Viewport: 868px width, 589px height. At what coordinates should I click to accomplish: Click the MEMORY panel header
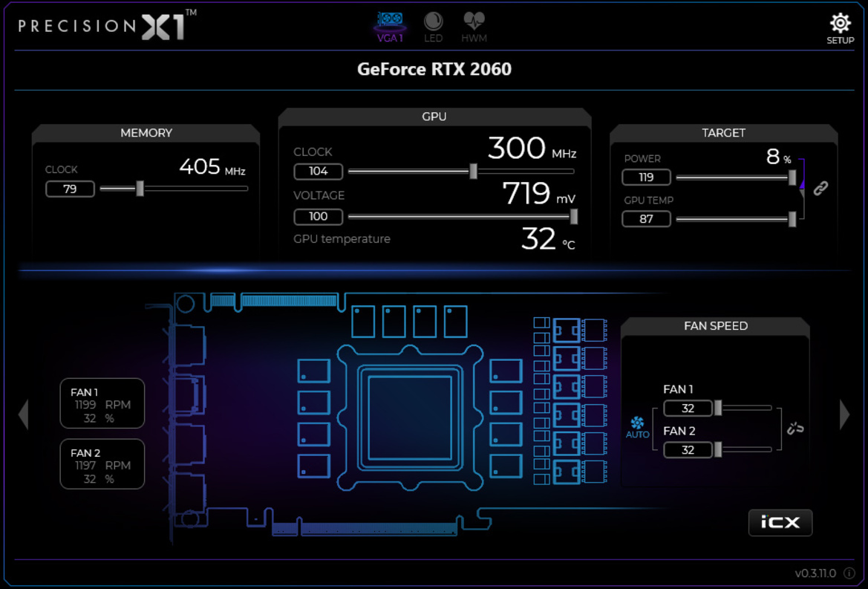146,133
